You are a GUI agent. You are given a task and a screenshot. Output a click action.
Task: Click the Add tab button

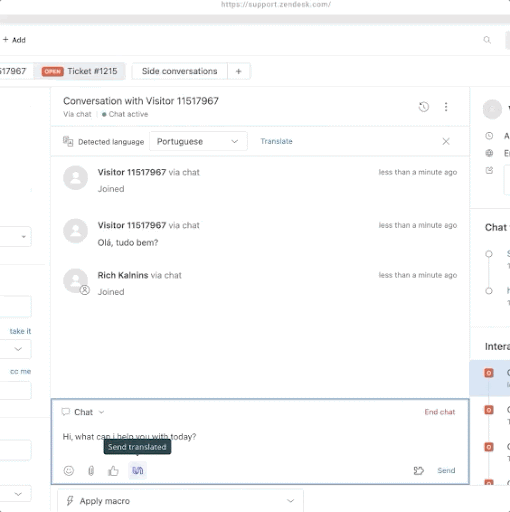(14, 40)
